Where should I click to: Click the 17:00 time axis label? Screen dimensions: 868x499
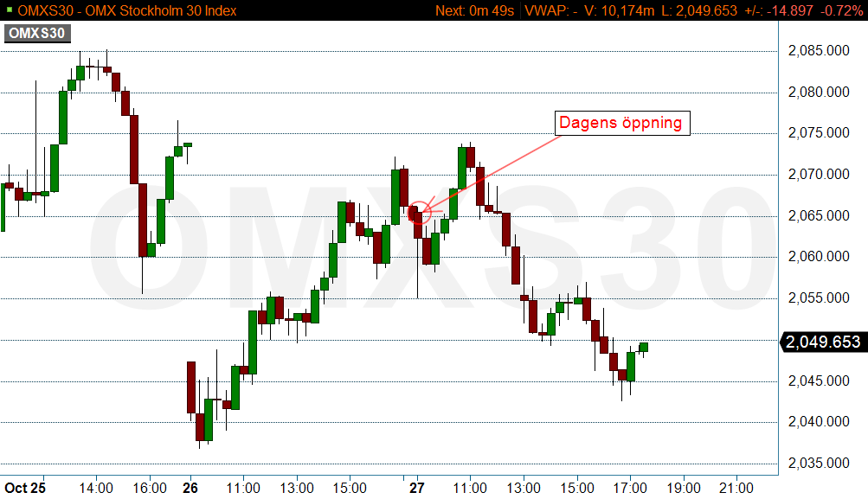(631, 488)
